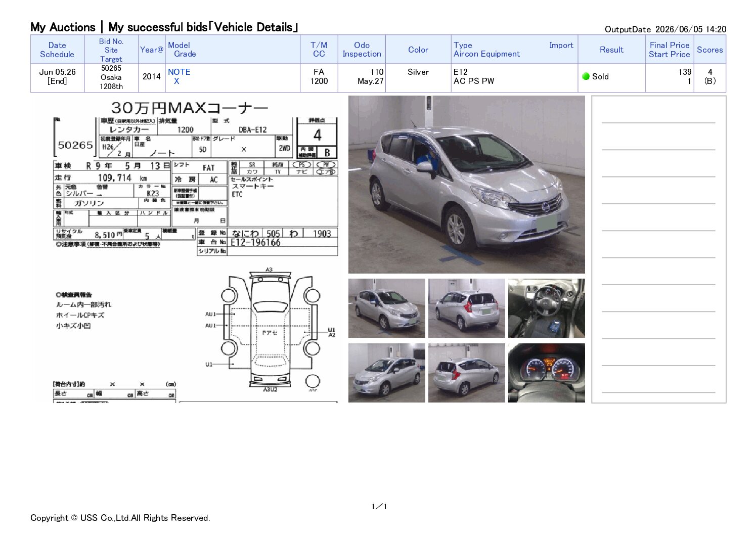Select the E12 AC PS PW cell
Image resolution: width=756 pixels, height=535 pixels.
tap(514, 78)
